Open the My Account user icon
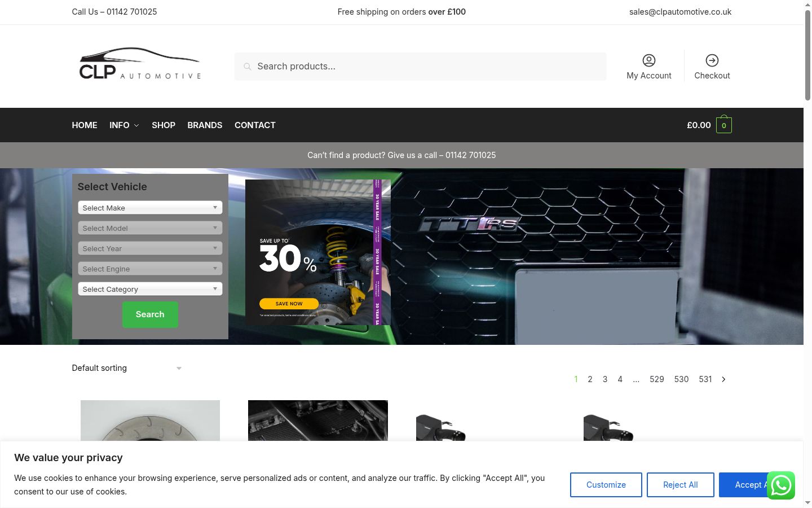The image size is (812, 508). tap(649, 60)
